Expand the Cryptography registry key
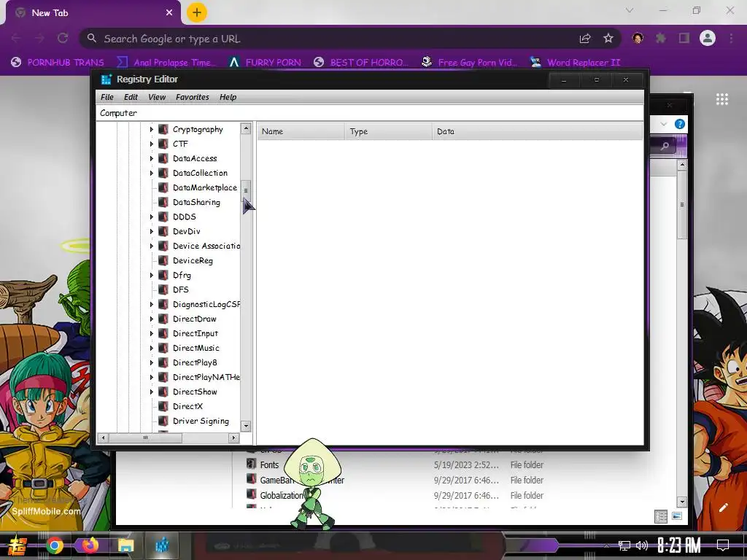The width and height of the screenshot is (747, 560). pyautogui.click(x=152, y=130)
